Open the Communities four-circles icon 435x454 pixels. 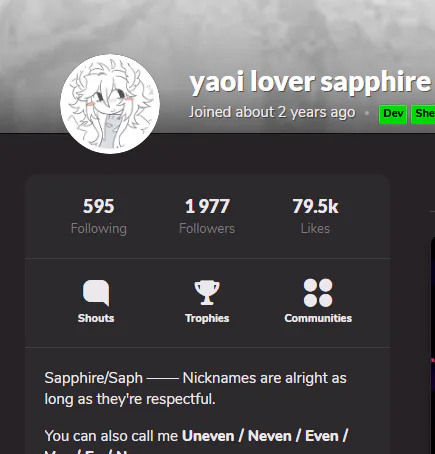318,293
